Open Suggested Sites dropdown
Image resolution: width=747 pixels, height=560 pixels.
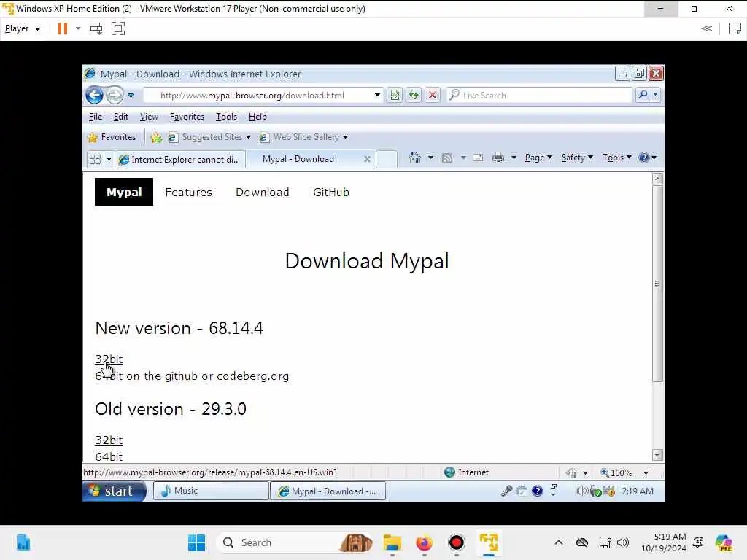point(209,137)
